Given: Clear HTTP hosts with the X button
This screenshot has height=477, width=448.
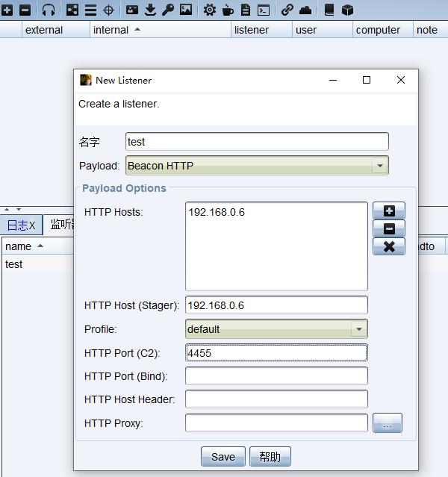Looking at the screenshot, I should coord(388,246).
